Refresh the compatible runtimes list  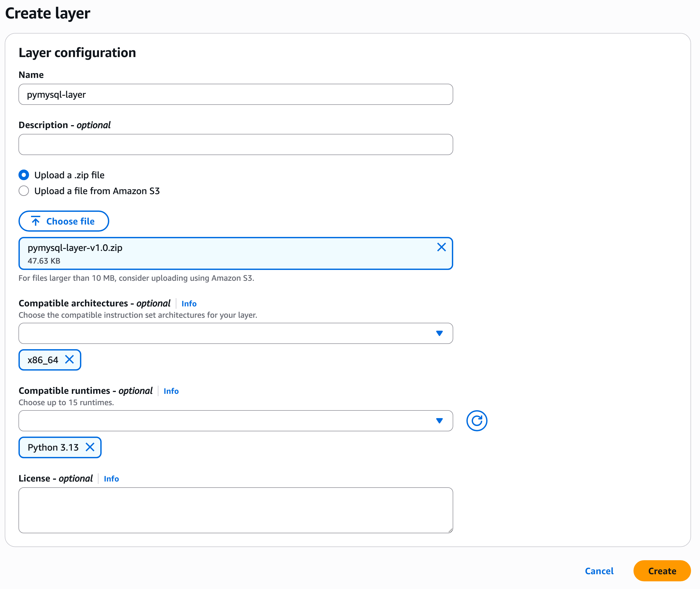pyautogui.click(x=476, y=421)
